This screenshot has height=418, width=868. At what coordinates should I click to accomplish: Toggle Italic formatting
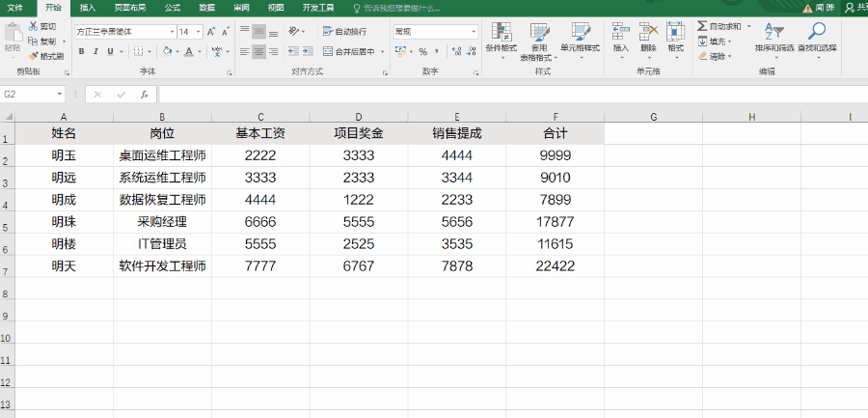coord(95,51)
